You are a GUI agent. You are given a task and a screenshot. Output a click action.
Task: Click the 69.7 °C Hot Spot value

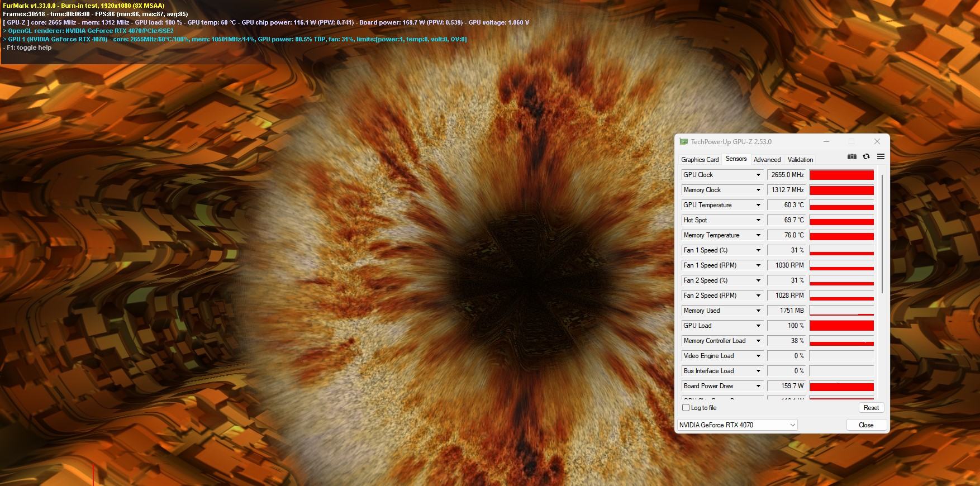coord(786,220)
